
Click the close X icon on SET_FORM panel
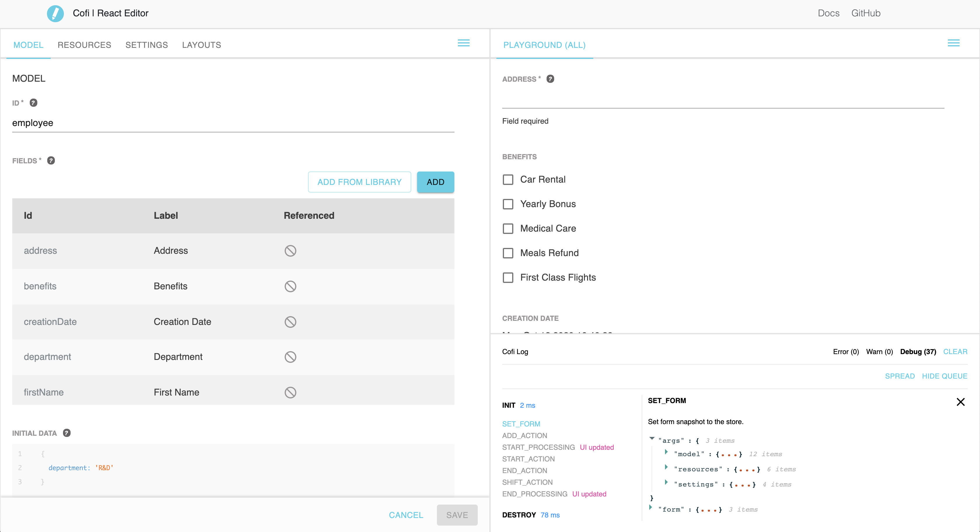click(x=960, y=402)
